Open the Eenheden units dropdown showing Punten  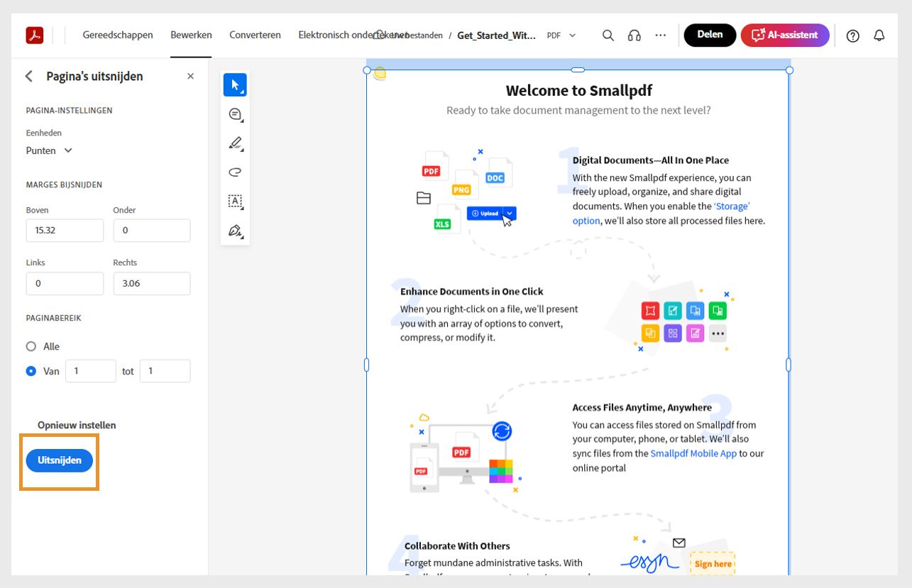(49, 150)
